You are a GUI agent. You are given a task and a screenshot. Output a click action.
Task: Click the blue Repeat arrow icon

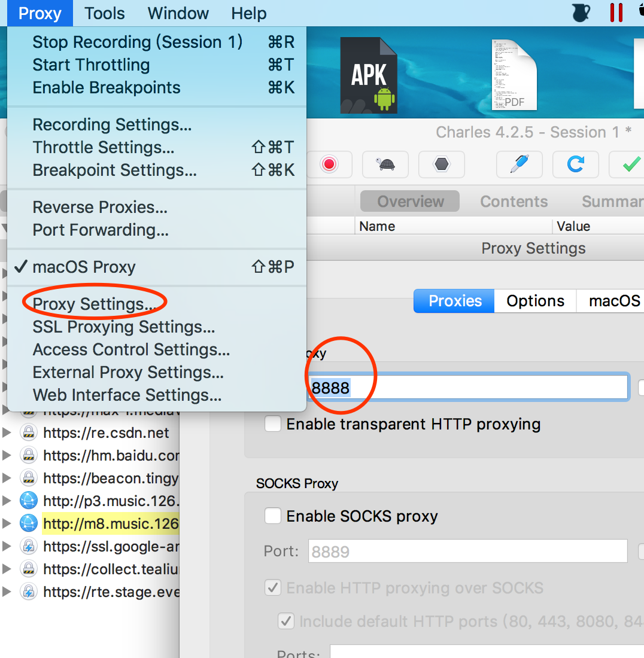point(576,164)
